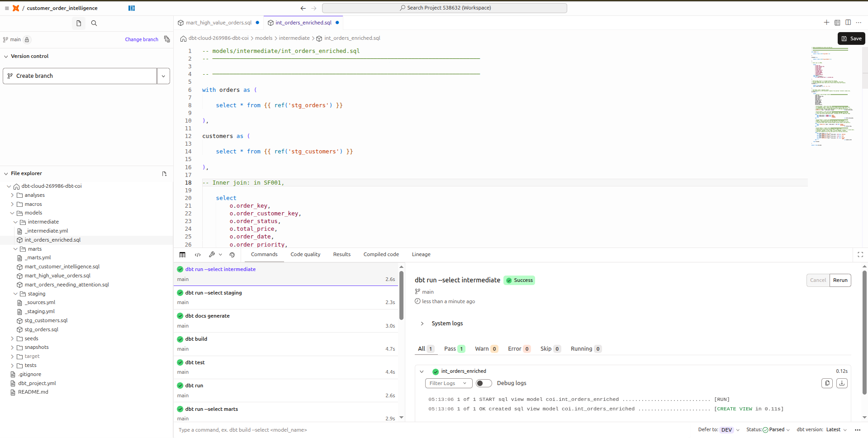Open the Defer to DEV dropdown
Viewport: 868px width, 438px height.
click(x=730, y=430)
